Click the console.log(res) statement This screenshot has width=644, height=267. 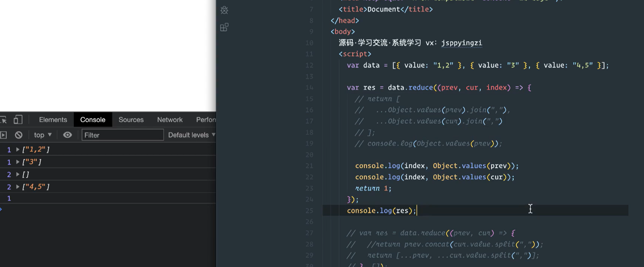click(382, 211)
